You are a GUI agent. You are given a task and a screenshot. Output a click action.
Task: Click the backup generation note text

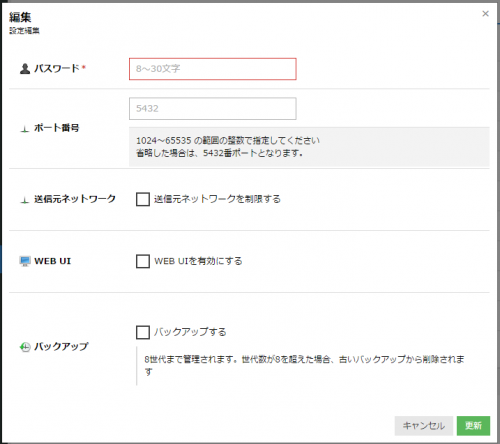(x=304, y=366)
